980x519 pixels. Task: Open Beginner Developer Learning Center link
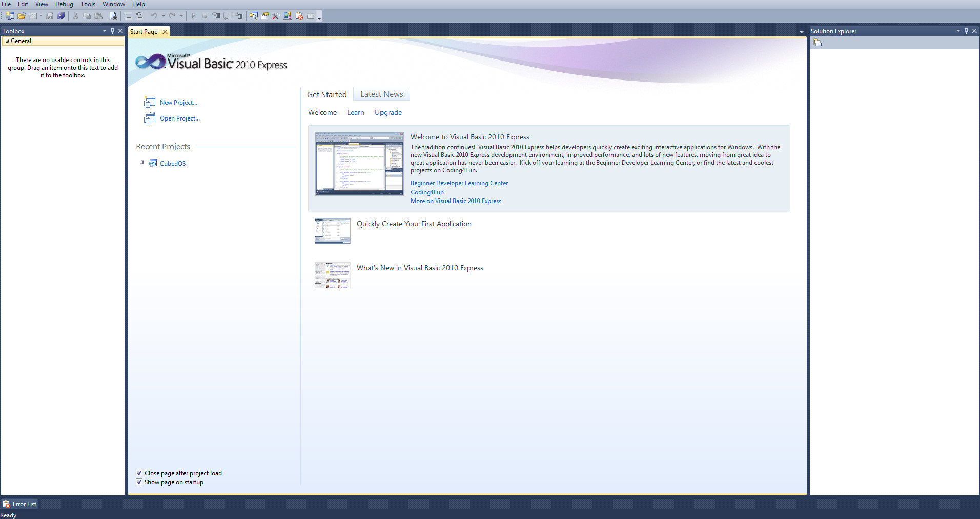point(459,183)
